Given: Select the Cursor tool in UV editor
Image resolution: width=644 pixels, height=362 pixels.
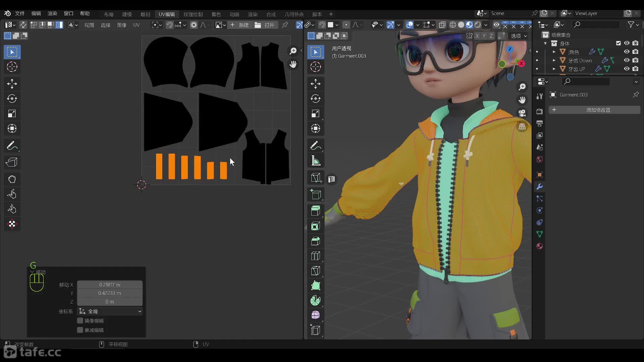Looking at the screenshot, I should pyautogui.click(x=12, y=67).
